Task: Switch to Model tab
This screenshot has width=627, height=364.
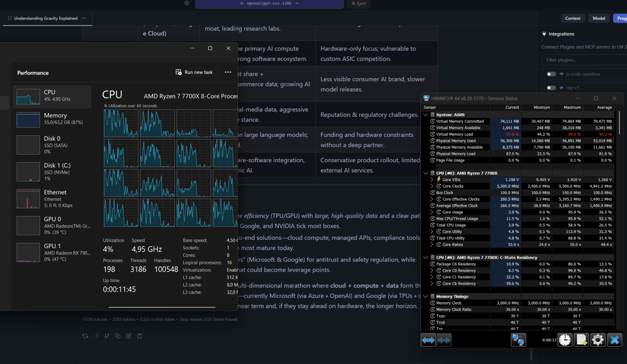Action: (x=599, y=18)
